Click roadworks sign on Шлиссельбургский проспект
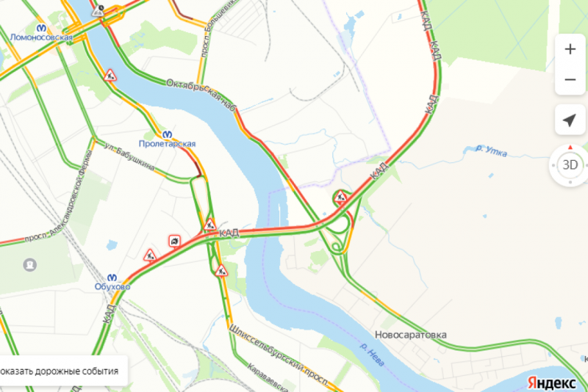 pyautogui.click(x=222, y=271)
